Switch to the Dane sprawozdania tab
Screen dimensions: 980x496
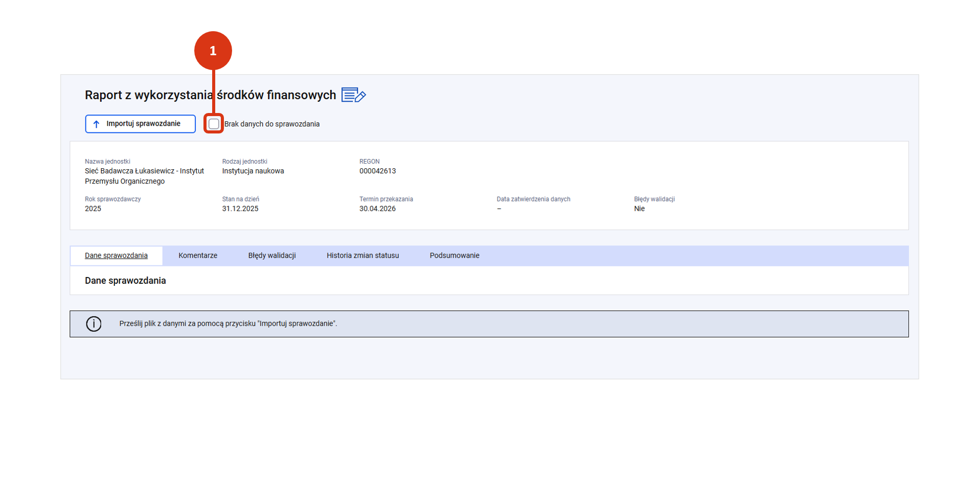click(116, 256)
